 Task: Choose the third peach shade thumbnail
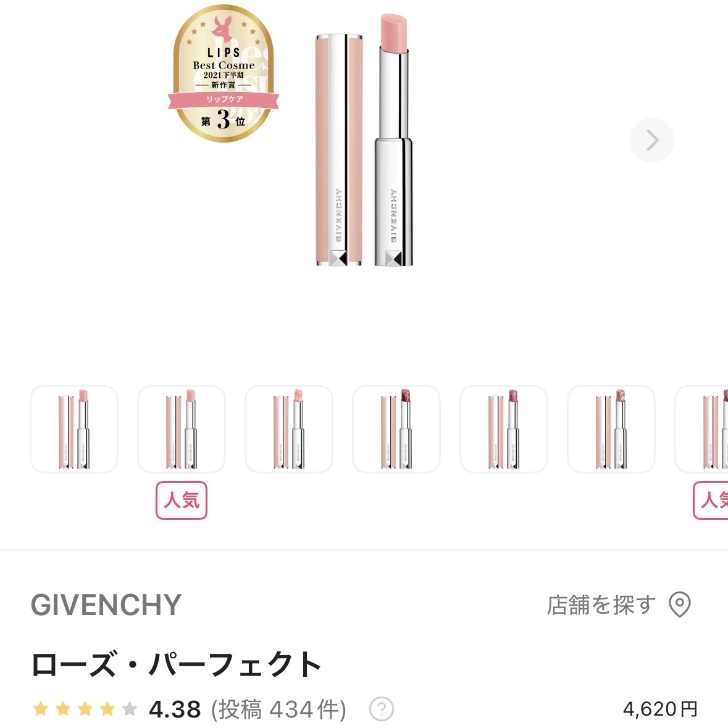289,429
